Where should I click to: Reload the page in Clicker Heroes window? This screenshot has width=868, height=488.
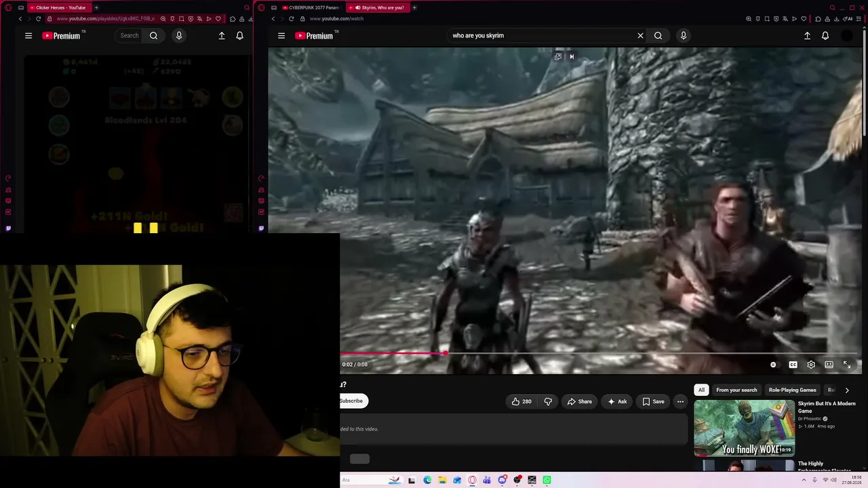tap(39, 19)
